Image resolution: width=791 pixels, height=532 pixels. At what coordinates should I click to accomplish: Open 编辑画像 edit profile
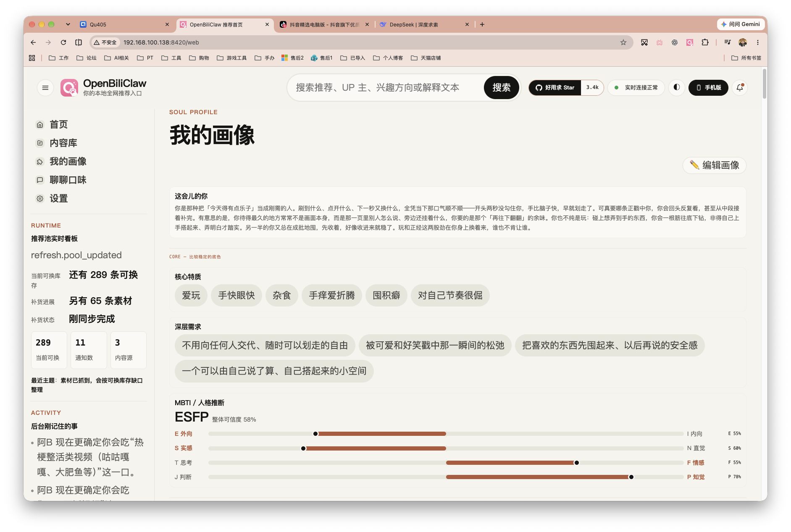click(x=715, y=165)
